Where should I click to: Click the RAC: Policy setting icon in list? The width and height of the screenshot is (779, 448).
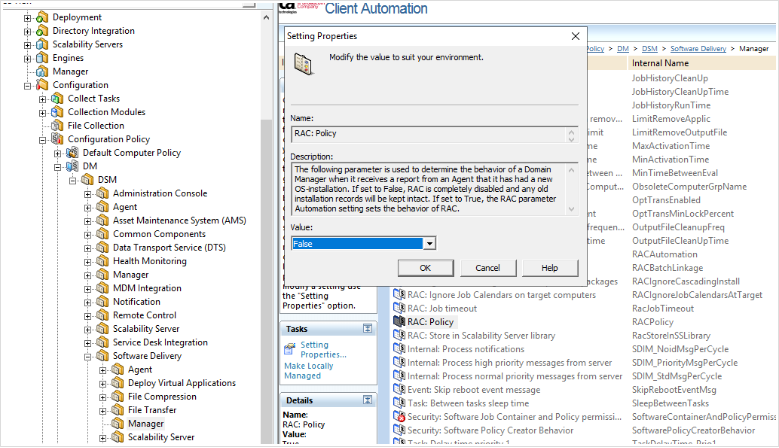(x=398, y=322)
